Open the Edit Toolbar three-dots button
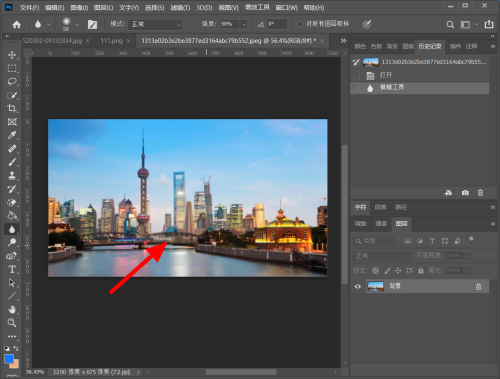 [12, 336]
